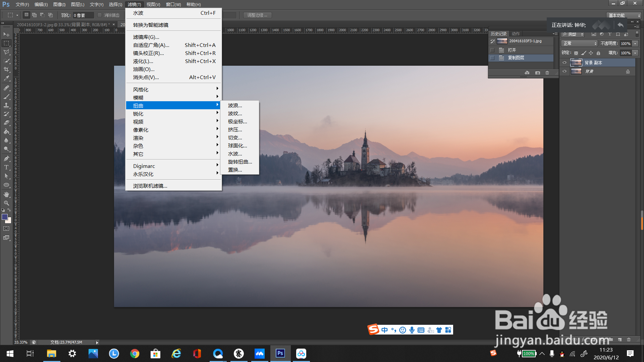Select the horizontal Type tool
Screen dimensions: 644x362
pyautogui.click(x=6, y=167)
